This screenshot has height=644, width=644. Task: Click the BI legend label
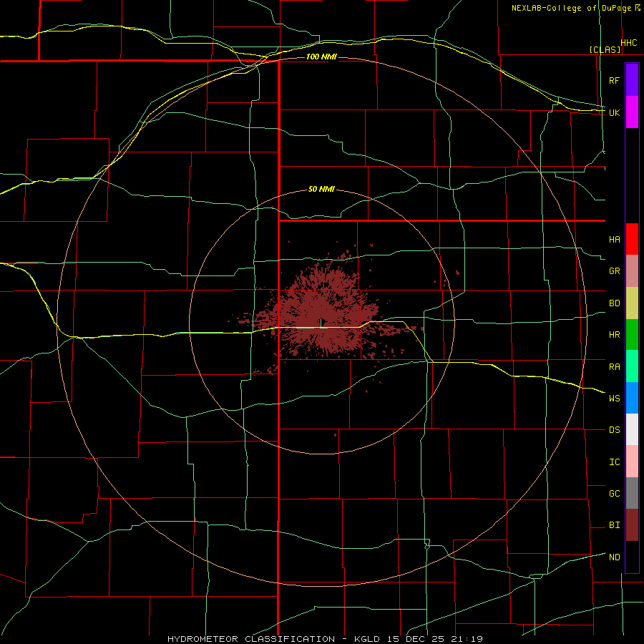(614, 525)
